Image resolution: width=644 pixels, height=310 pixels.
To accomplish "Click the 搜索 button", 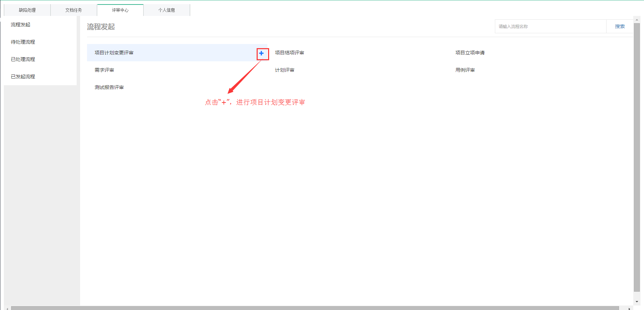I will pos(619,26).
